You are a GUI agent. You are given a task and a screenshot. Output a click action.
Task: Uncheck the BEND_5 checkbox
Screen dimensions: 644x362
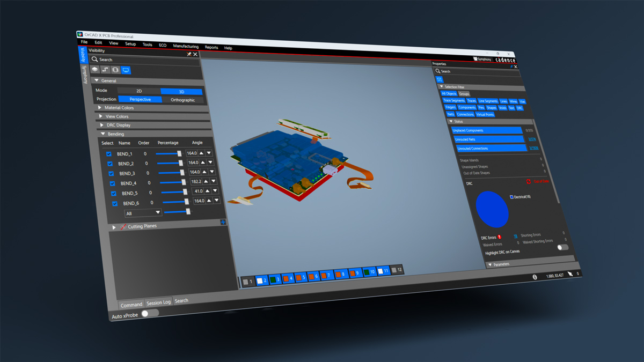click(x=113, y=193)
